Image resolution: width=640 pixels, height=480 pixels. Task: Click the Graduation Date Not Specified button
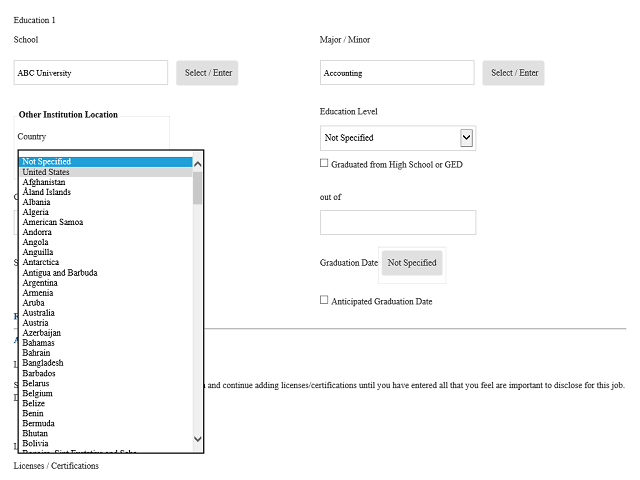[412, 263]
